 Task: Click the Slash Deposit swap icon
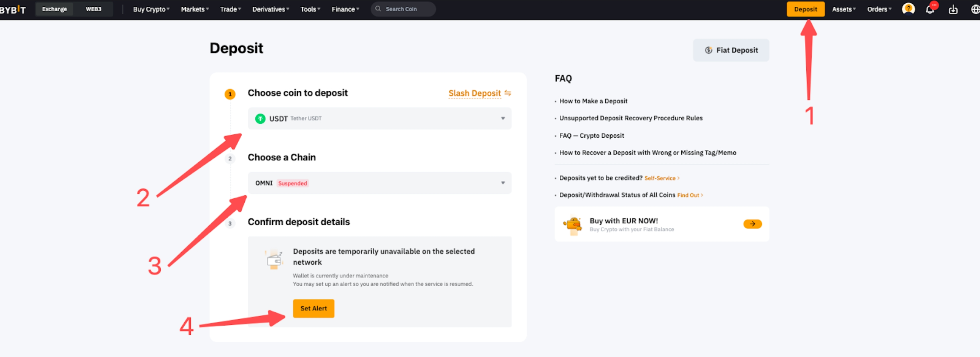(507, 93)
